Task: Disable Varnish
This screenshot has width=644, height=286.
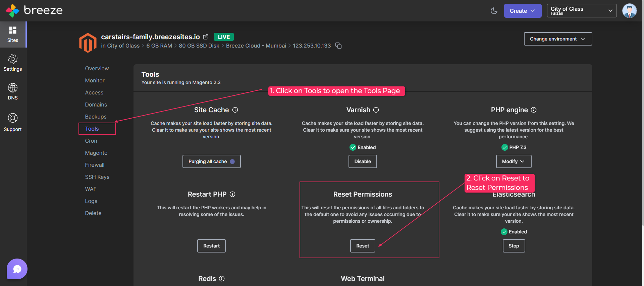Action: pyautogui.click(x=363, y=161)
